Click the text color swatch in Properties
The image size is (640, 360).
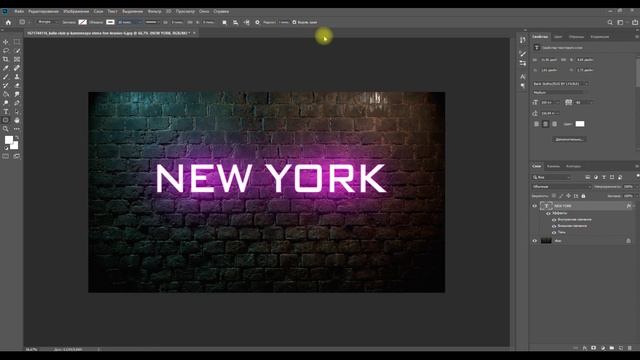point(580,124)
